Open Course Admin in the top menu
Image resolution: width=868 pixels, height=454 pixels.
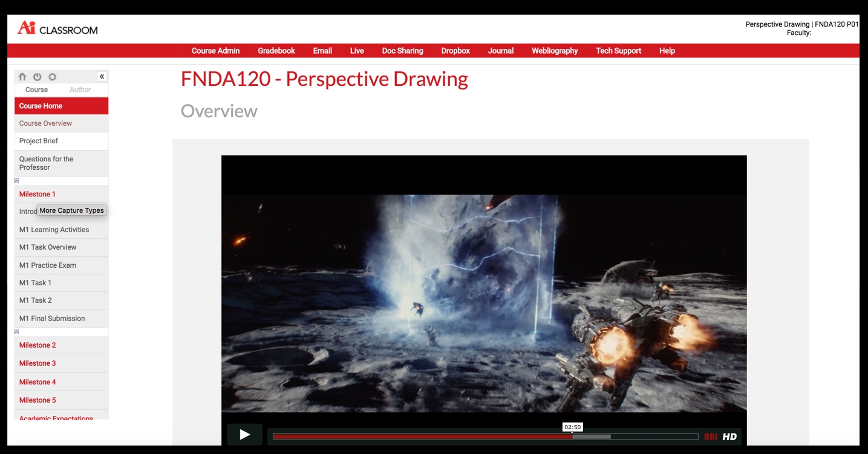point(216,51)
